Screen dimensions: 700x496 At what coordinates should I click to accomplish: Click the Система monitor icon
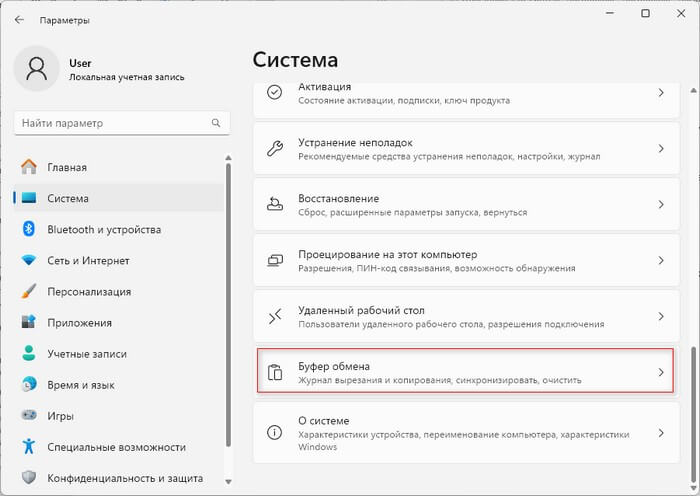[x=29, y=198]
